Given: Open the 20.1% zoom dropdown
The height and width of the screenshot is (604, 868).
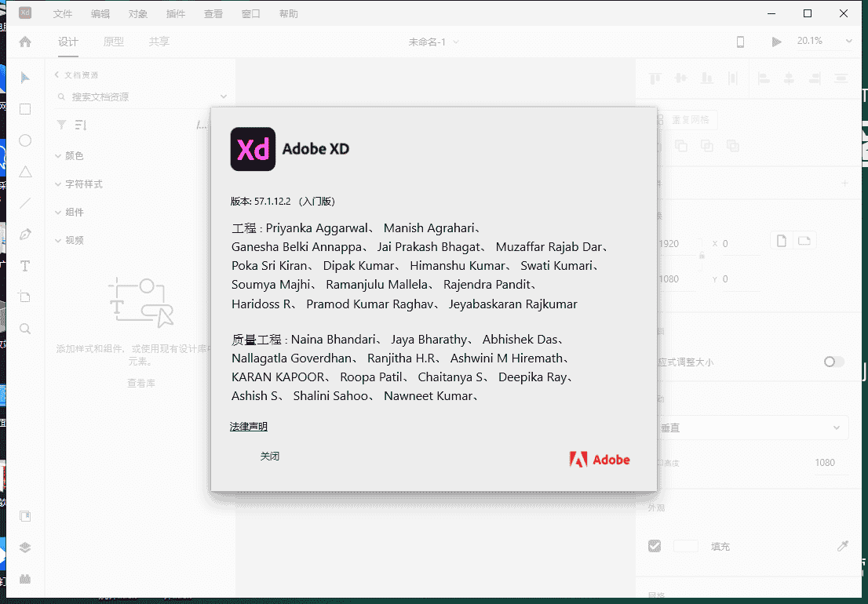Looking at the screenshot, I should pyautogui.click(x=824, y=41).
